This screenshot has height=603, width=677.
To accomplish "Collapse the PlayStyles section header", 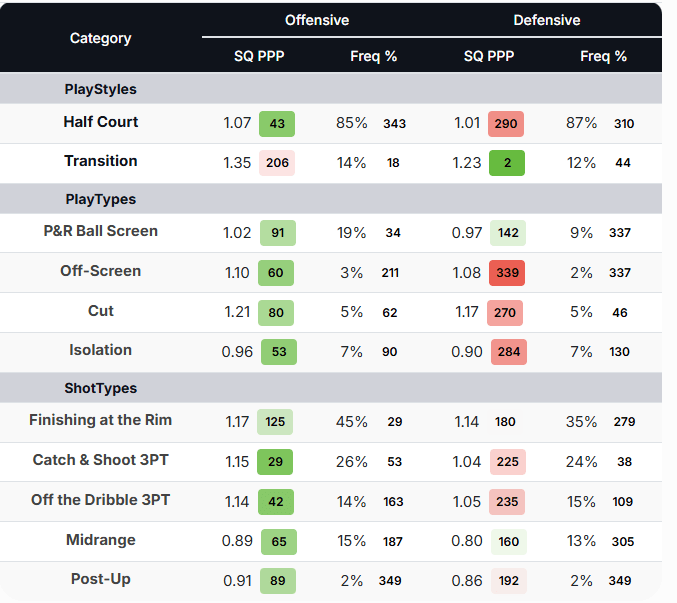I will pos(100,89).
